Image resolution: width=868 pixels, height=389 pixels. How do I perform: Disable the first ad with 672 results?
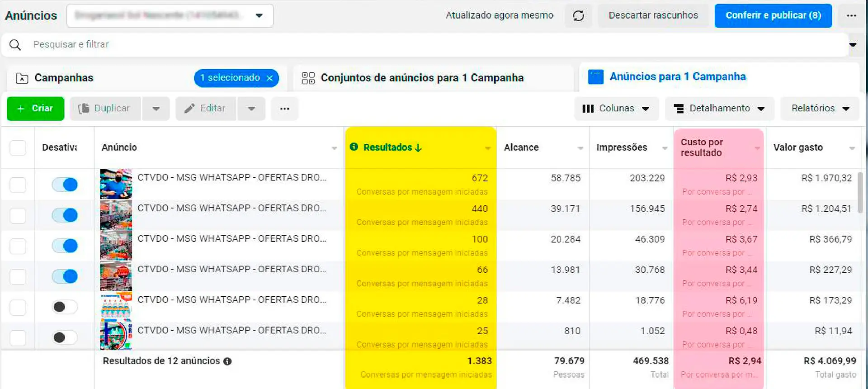pos(65,185)
